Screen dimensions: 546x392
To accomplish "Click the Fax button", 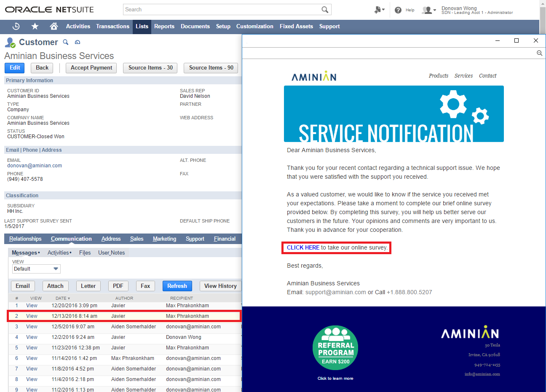I will (145, 286).
